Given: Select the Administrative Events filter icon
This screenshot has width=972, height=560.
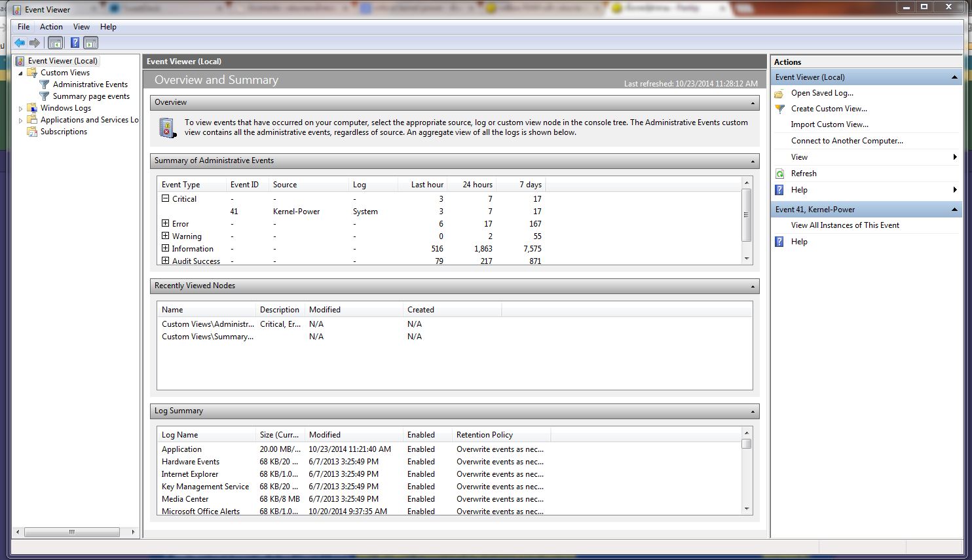Looking at the screenshot, I should (x=45, y=84).
